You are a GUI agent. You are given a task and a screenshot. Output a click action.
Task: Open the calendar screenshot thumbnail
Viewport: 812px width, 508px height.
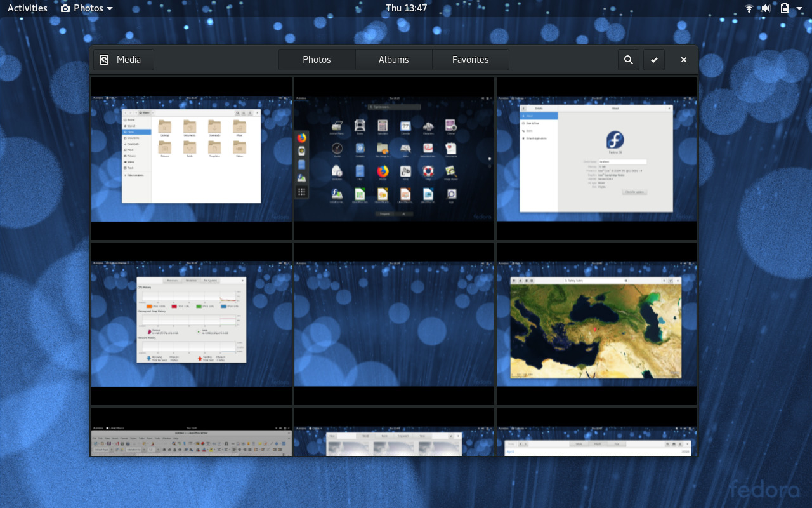coord(597,432)
